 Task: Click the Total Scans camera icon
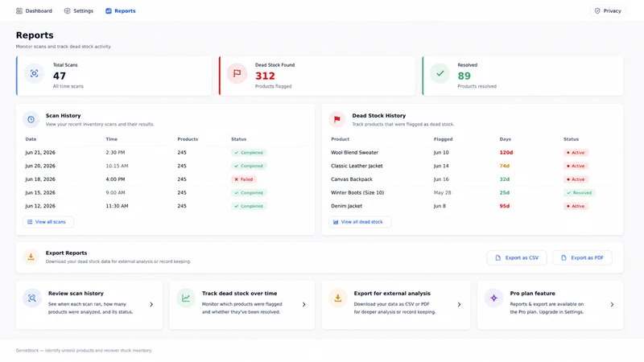click(34, 74)
